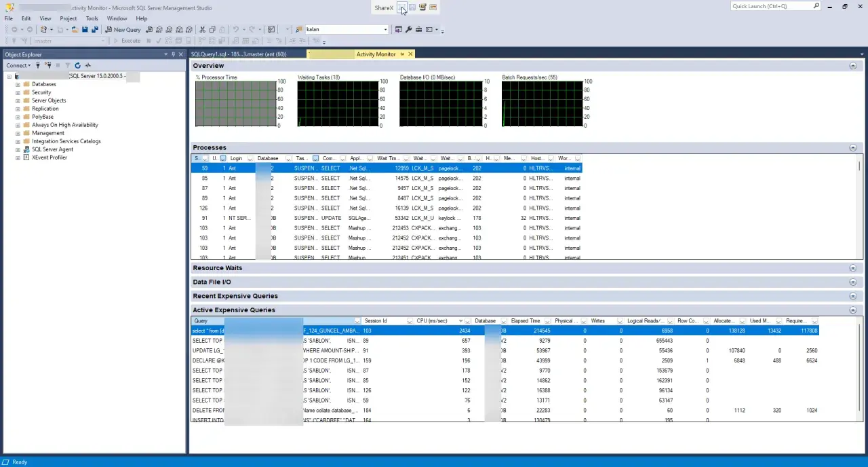Open the Session Id column filter dropdown
Image resolution: width=868 pixels, height=467 pixels.
click(x=410, y=321)
